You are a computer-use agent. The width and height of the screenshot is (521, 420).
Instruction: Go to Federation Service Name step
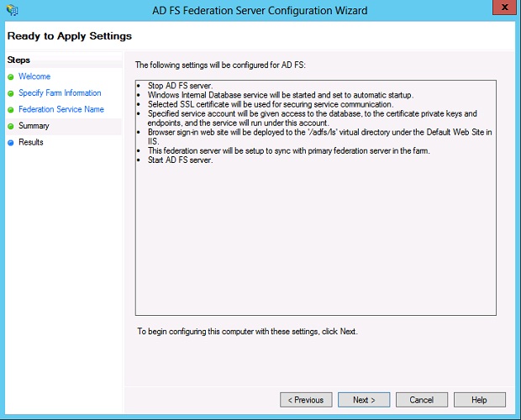point(61,109)
